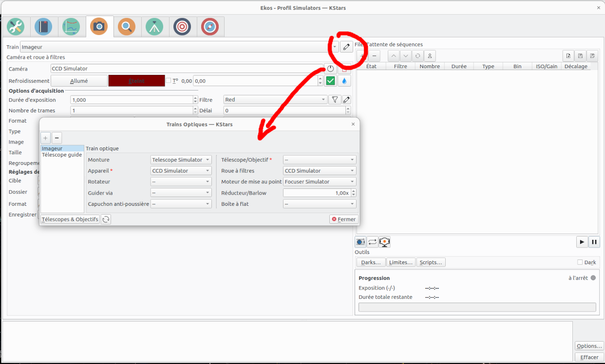605x364 pixels.
Task: Open the Mount tripod tab
Action: pyautogui.click(x=155, y=27)
